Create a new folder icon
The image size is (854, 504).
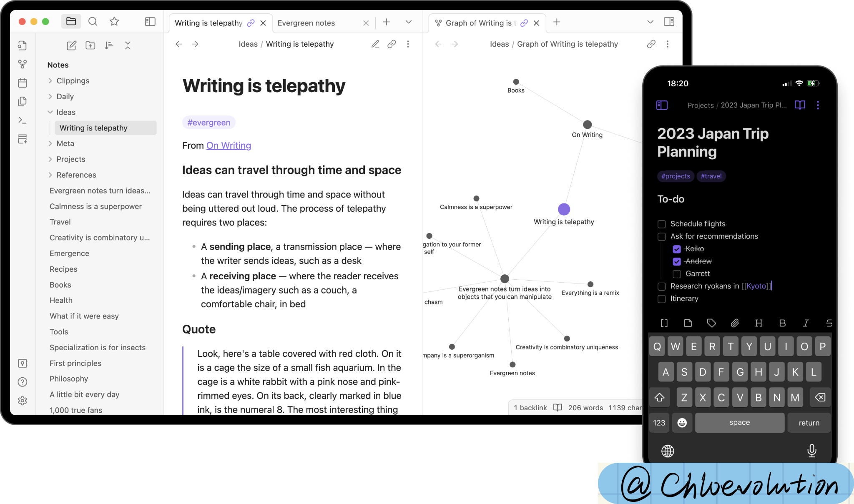click(90, 45)
